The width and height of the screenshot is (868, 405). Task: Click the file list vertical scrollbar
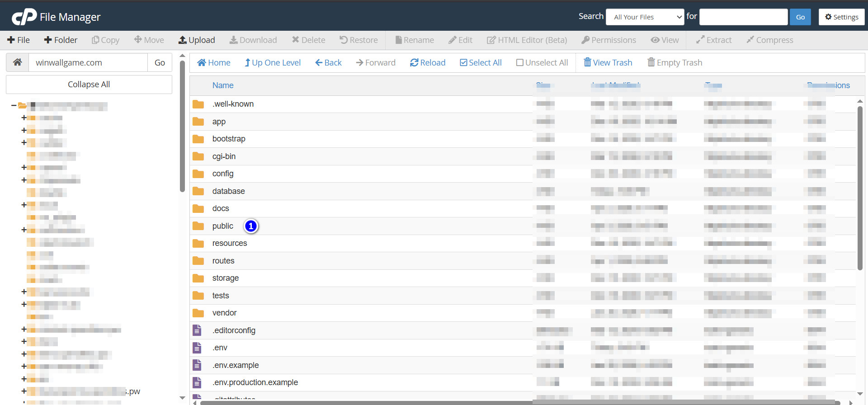coord(860,188)
